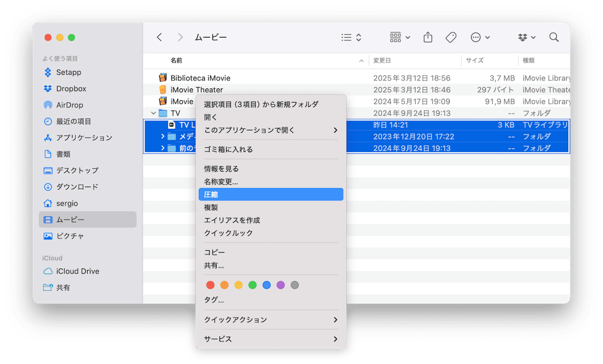
Task: Open iCloud Drive in the sidebar
Action: 77,271
